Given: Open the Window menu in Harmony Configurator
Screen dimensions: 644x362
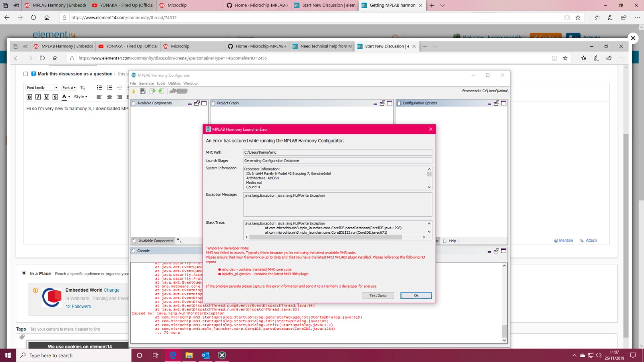Looking at the screenshot, I should pyautogui.click(x=190, y=84).
